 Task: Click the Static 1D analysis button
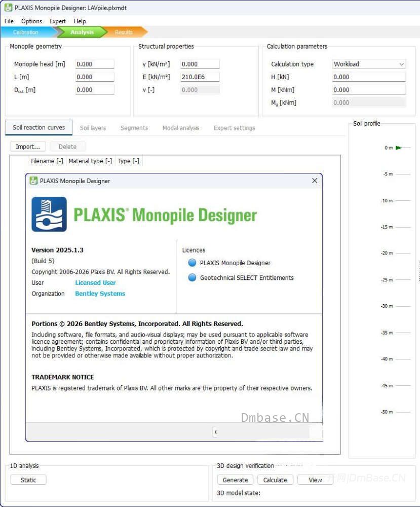[x=28, y=480]
